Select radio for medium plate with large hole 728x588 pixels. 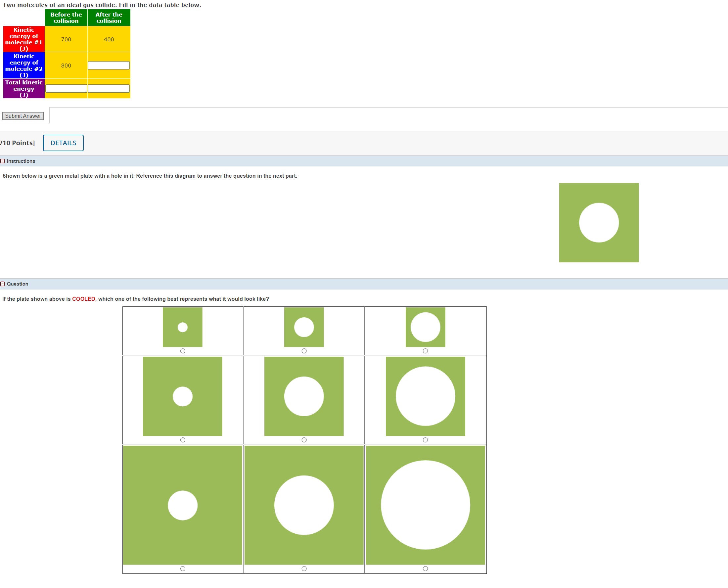pyautogui.click(x=425, y=440)
